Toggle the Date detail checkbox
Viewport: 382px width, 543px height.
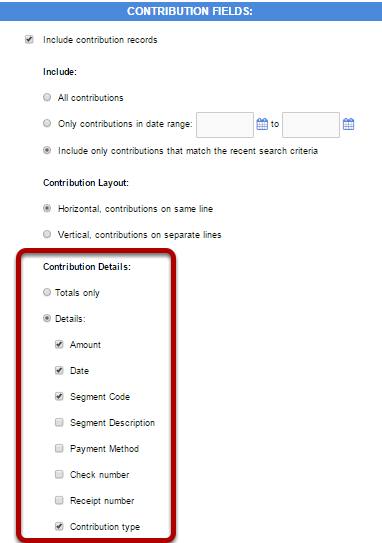(x=59, y=370)
